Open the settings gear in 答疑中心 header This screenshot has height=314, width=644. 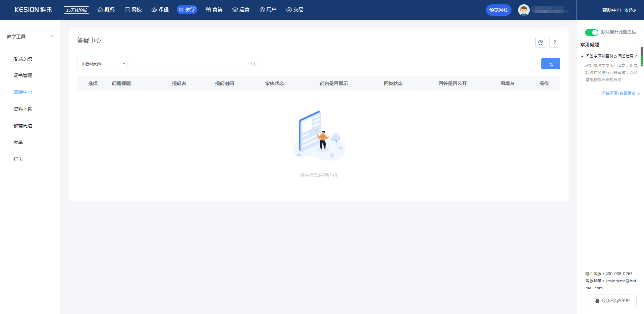pos(540,42)
